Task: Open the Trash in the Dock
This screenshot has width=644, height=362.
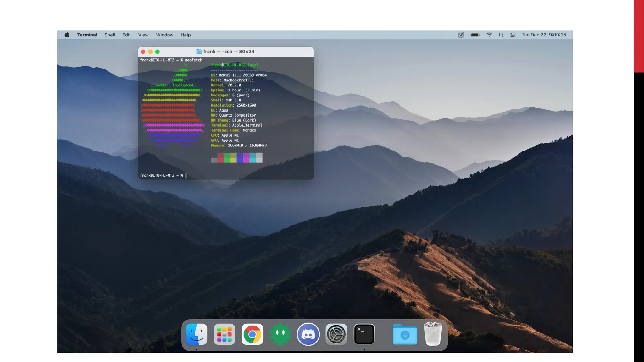Action: tap(433, 334)
